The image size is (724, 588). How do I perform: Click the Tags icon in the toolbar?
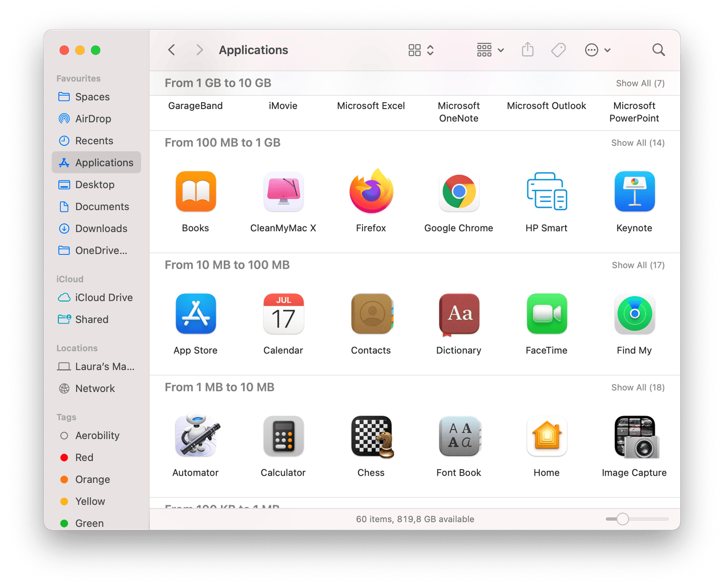pos(558,50)
